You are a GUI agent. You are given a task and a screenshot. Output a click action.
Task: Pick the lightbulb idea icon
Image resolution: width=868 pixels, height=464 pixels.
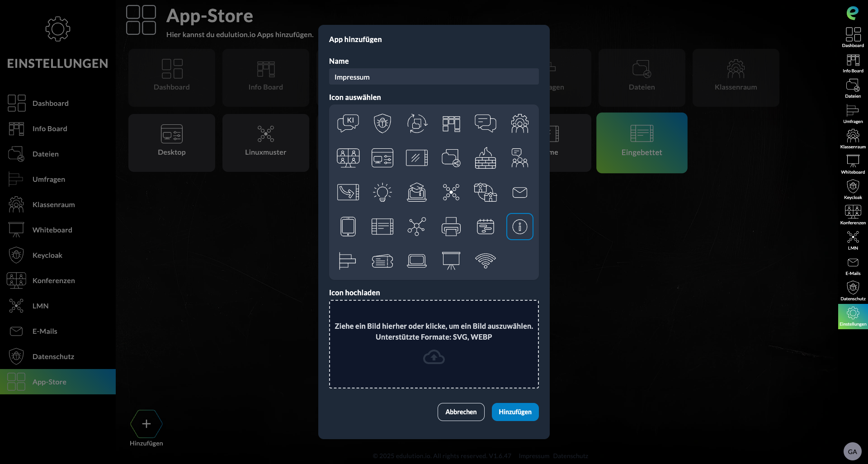[382, 192]
